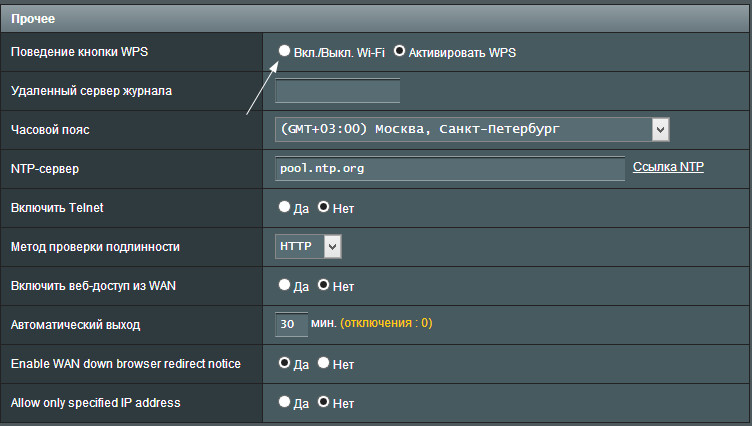Select 'Нет' for 'Включить Telnet'
The width and height of the screenshot is (752, 426).
pos(323,208)
